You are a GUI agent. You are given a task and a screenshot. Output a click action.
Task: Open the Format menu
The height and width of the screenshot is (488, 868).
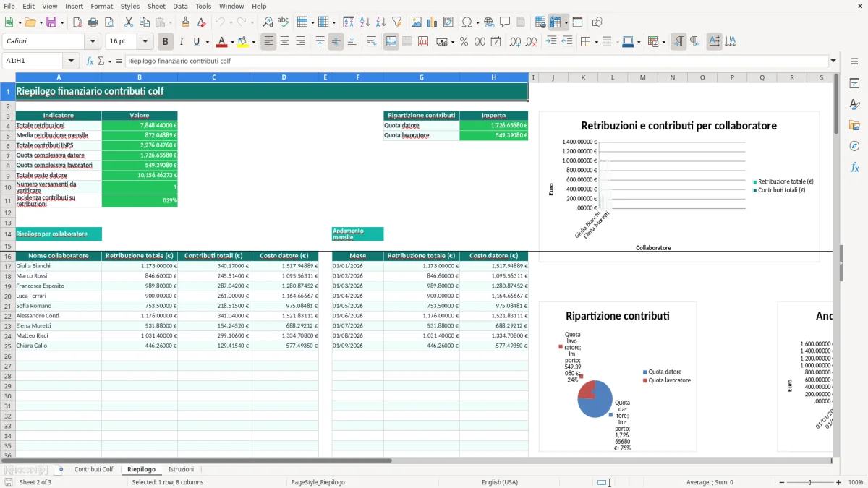point(101,6)
